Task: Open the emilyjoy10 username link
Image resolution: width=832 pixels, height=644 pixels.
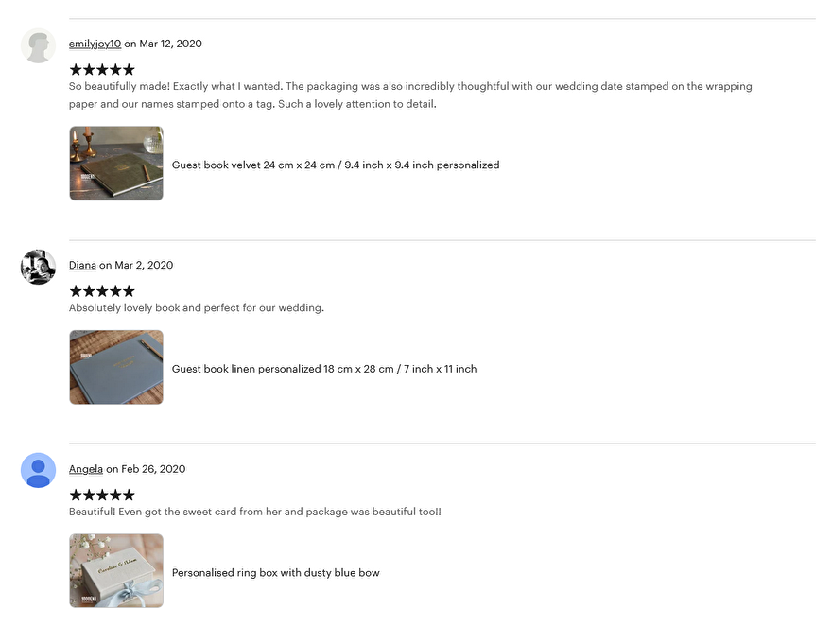Action: [x=95, y=44]
